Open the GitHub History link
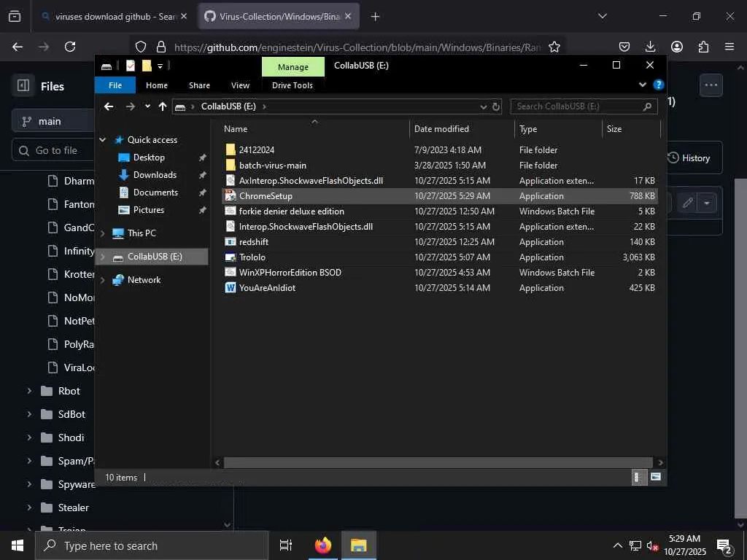The image size is (747, 560). (x=689, y=158)
